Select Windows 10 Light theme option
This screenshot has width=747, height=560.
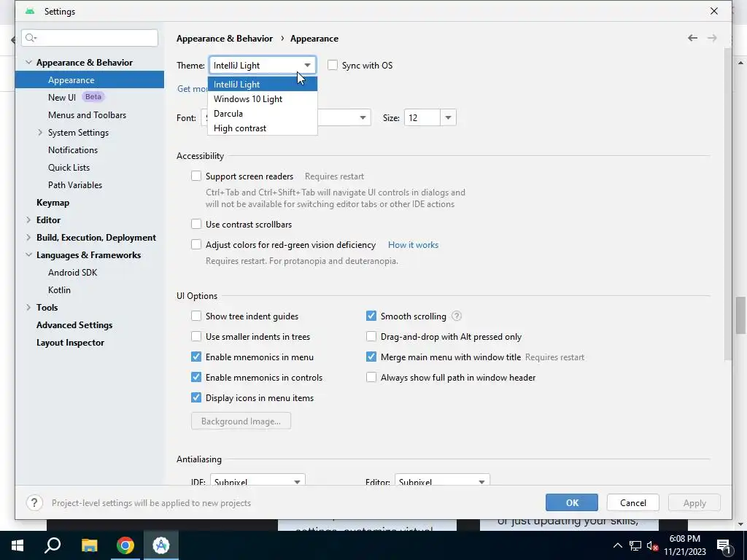[263, 99]
